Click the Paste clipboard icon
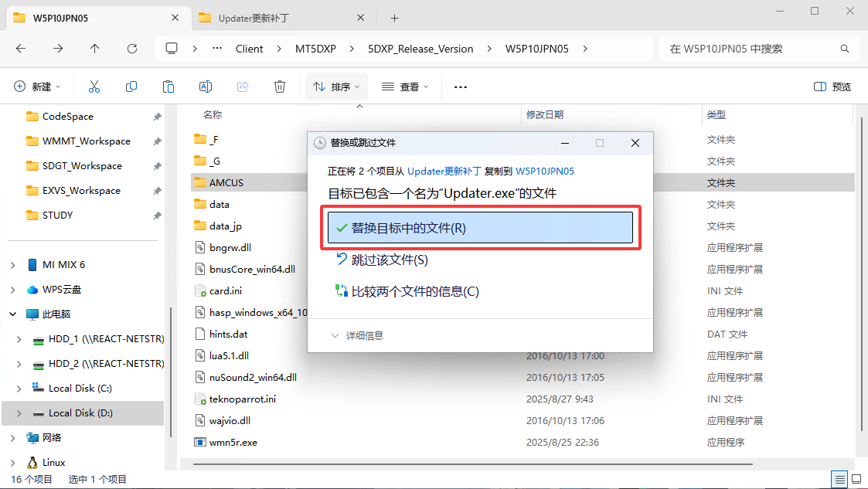Image resolution: width=868 pixels, height=489 pixels. coord(168,87)
